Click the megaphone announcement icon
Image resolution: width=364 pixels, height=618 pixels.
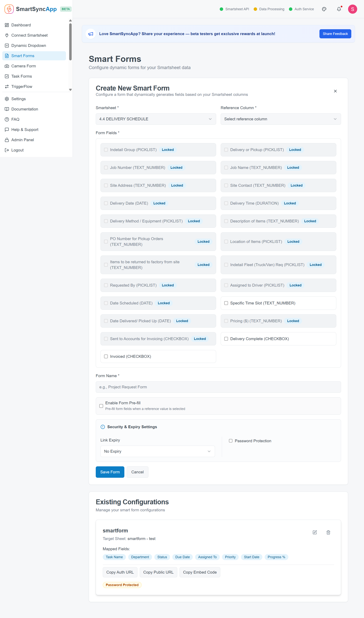[x=91, y=34]
